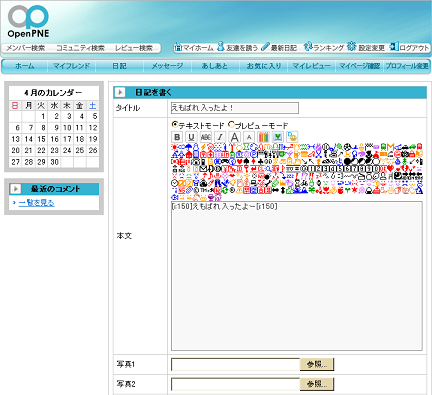Open ログアウト in the top bar
The height and width of the screenshot is (395, 432).
[x=410, y=47]
